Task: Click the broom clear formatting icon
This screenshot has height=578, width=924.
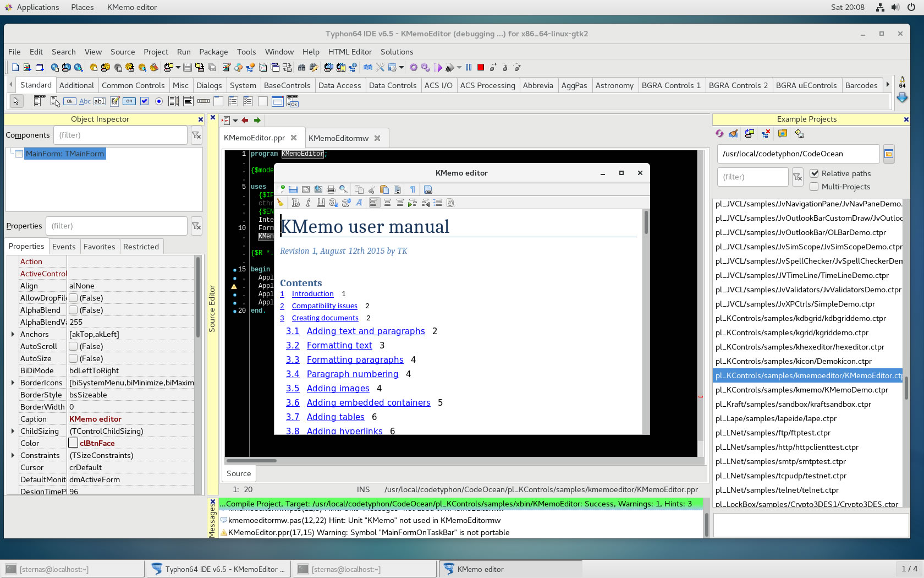Action: coord(280,203)
